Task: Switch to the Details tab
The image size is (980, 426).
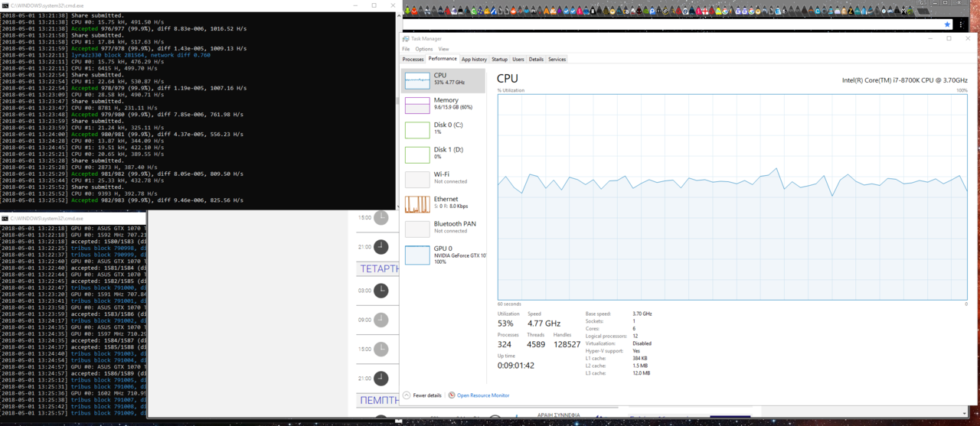Action: (536, 59)
